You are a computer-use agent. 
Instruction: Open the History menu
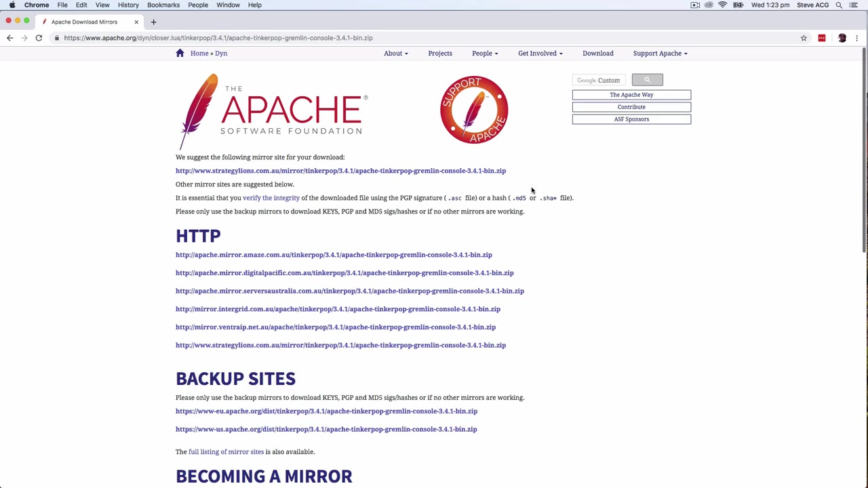pyautogui.click(x=128, y=5)
